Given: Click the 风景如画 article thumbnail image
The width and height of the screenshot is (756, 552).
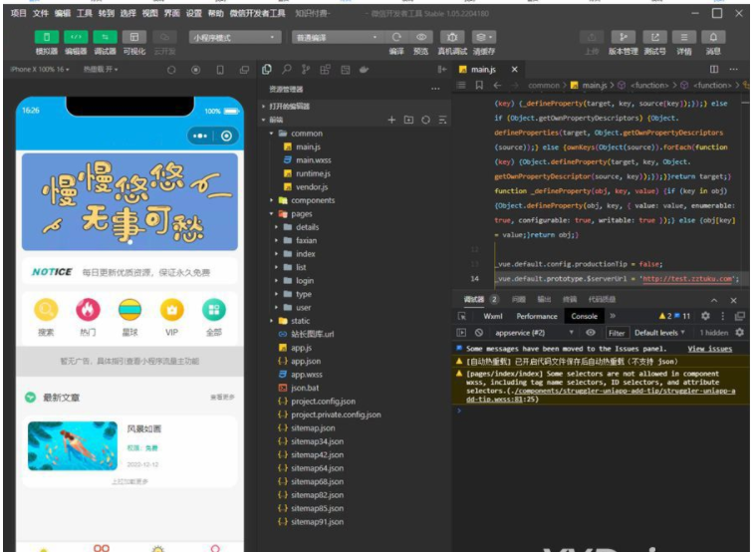Looking at the screenshot, I should (73, 446).
